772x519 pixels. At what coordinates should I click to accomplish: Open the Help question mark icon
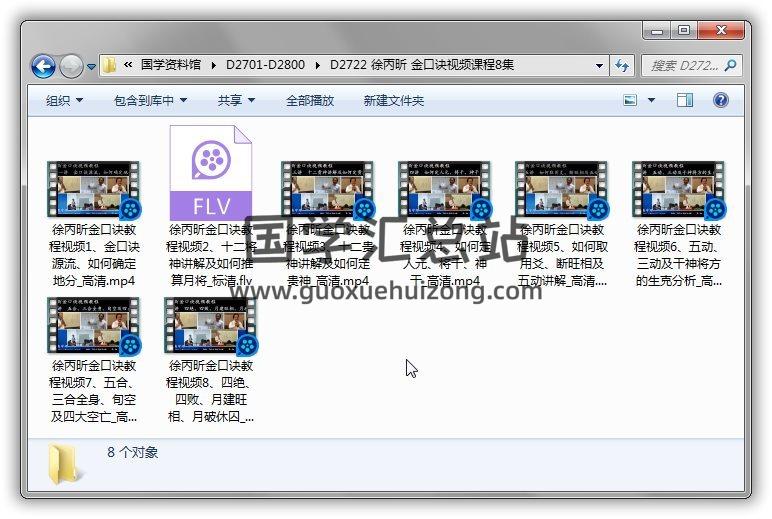[x=720, y=100]
